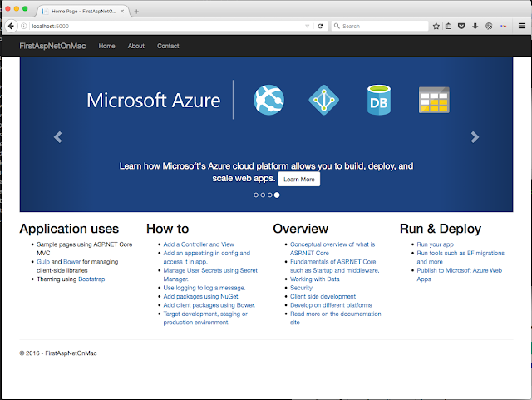Show site info icon beside localhost
Image resolution: width=532 pixels, height=400 pixels.
tap(24, 26)
